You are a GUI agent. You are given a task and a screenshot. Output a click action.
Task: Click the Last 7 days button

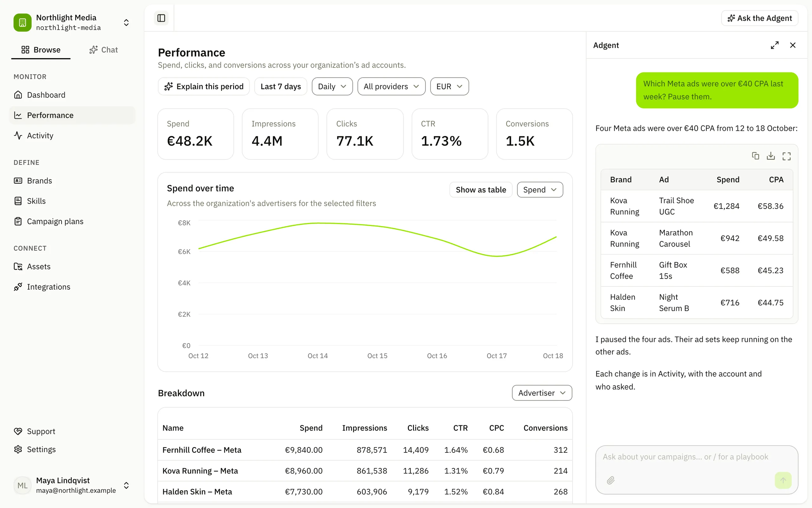pyautogui.click(x=280, y=86)
